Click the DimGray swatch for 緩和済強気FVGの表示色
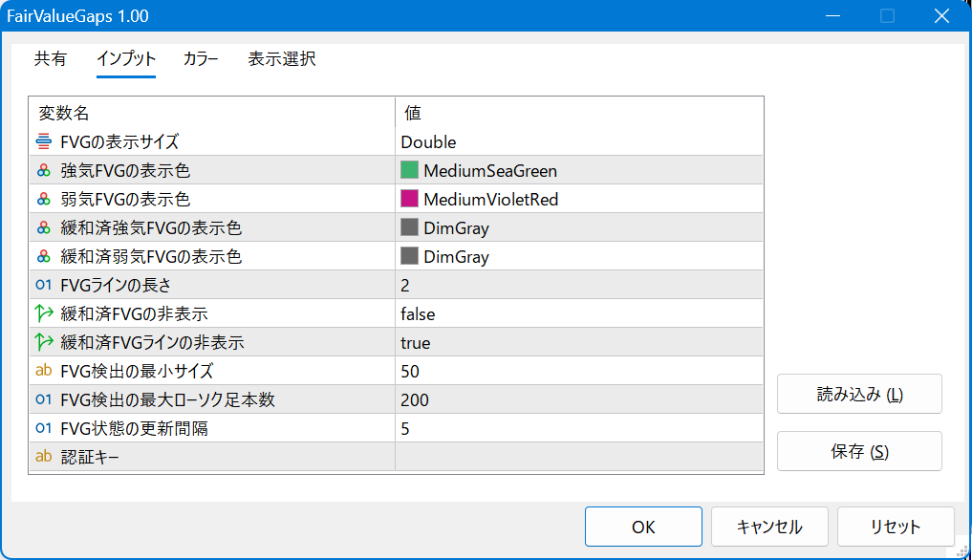Image resolution: width=972 pixels, height=560 pixels. coord(409,227)
